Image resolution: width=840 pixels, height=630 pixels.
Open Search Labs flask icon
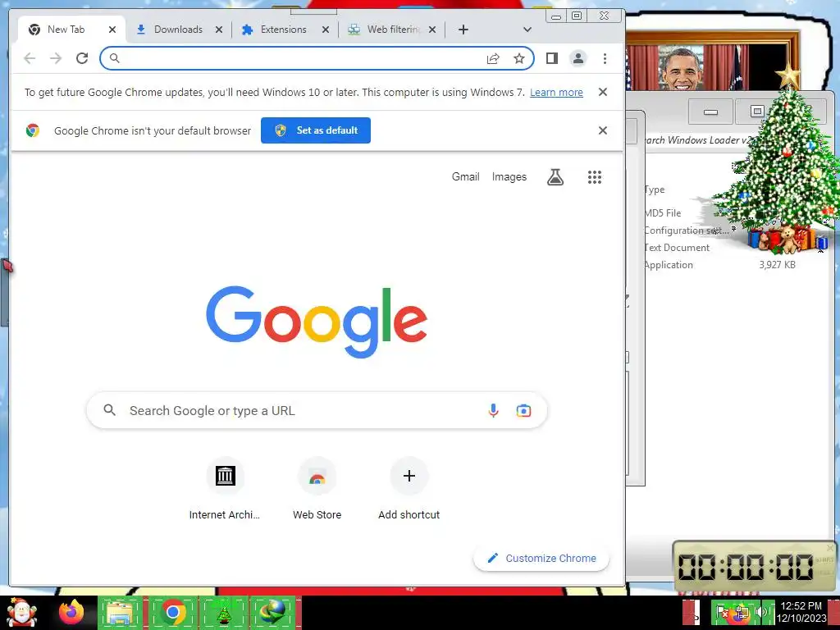pyautogui.click(x=555, y=177)
